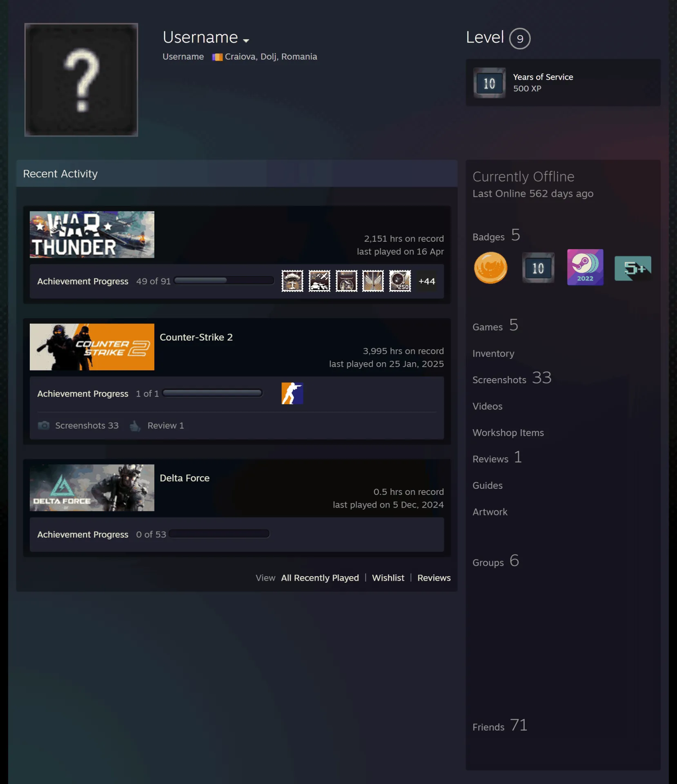This screenshot has width=677, height=784.
Task: View All Recently Played games
Action: click(320, 578)
